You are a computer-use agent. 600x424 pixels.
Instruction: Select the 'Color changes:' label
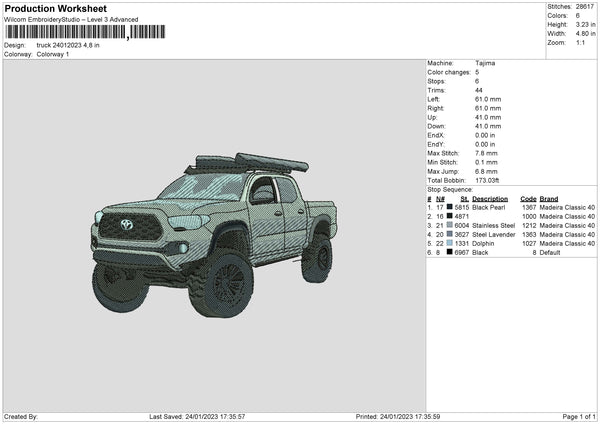coord(449,72)
